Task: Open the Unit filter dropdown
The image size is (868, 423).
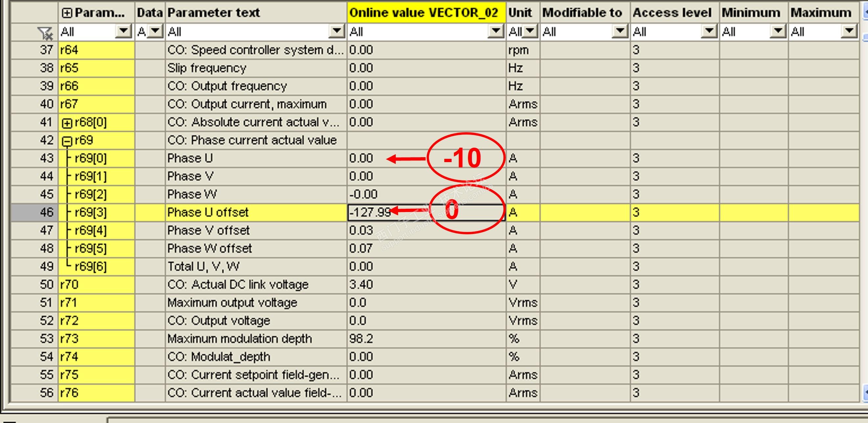Action: pos(530,32)
